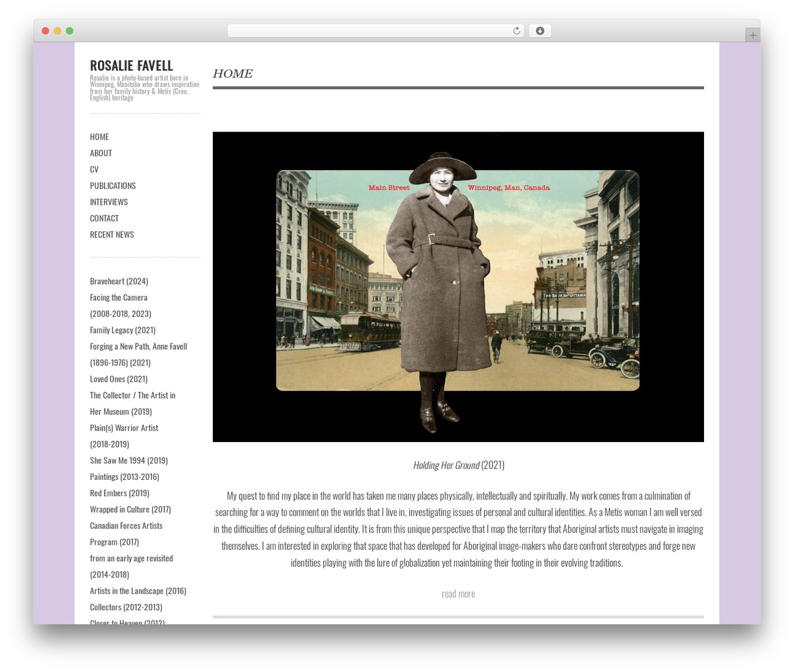
Task: Open Plain(s) Warrior Artist project
Action: [x=124, y=436]
